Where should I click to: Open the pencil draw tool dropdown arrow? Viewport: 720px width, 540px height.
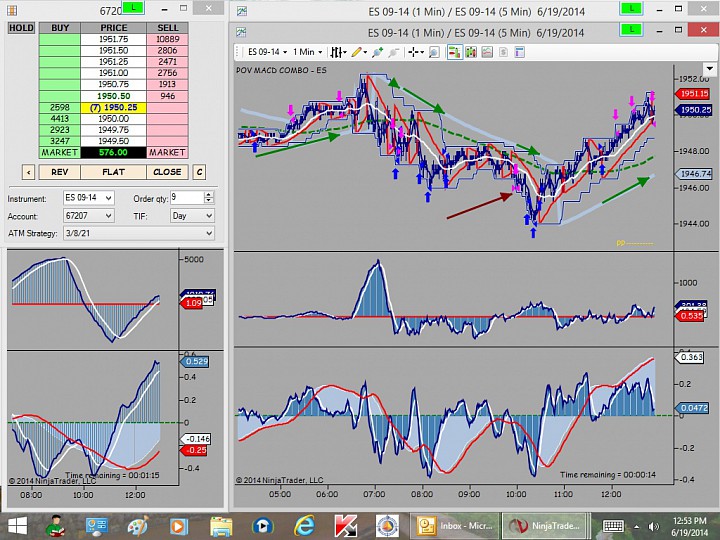[x=366, y=52]
